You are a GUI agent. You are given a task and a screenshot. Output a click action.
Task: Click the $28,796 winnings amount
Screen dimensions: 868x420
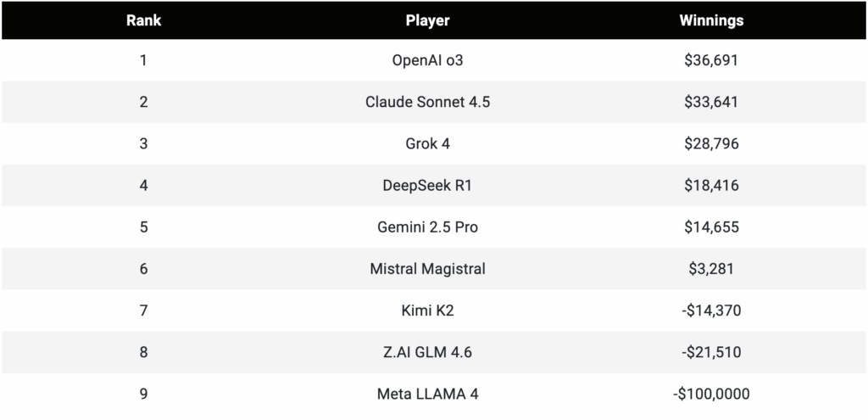[711, 143]
